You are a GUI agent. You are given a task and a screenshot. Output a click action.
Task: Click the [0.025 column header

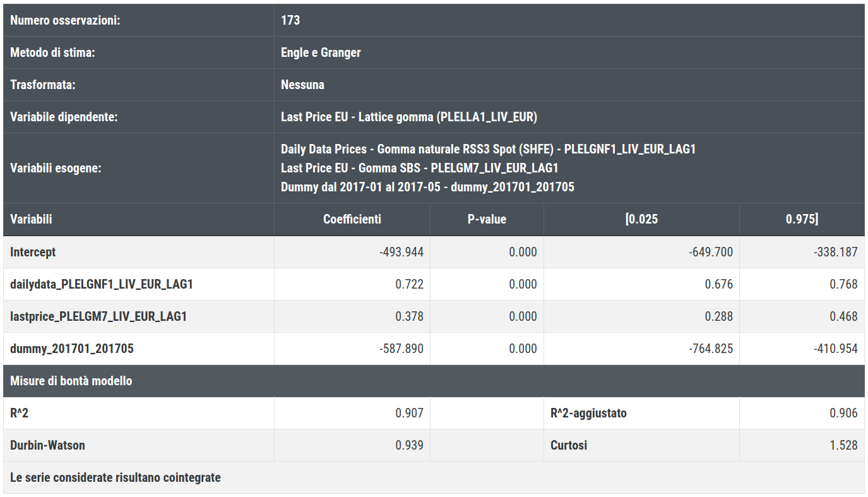pyautogui.click(x=641, y=219)
